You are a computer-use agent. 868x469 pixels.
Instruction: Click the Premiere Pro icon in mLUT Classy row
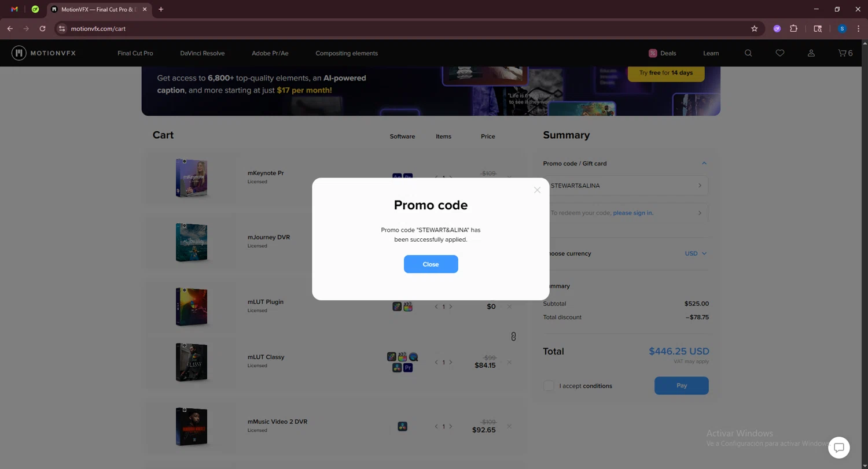coord(408,367)
